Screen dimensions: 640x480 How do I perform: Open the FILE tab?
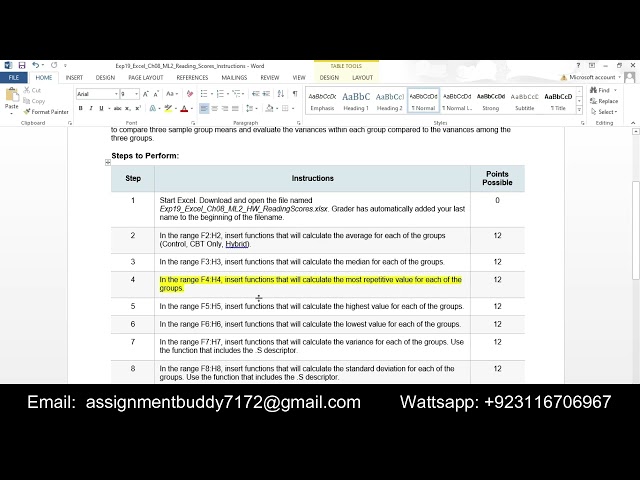[14, 78]
